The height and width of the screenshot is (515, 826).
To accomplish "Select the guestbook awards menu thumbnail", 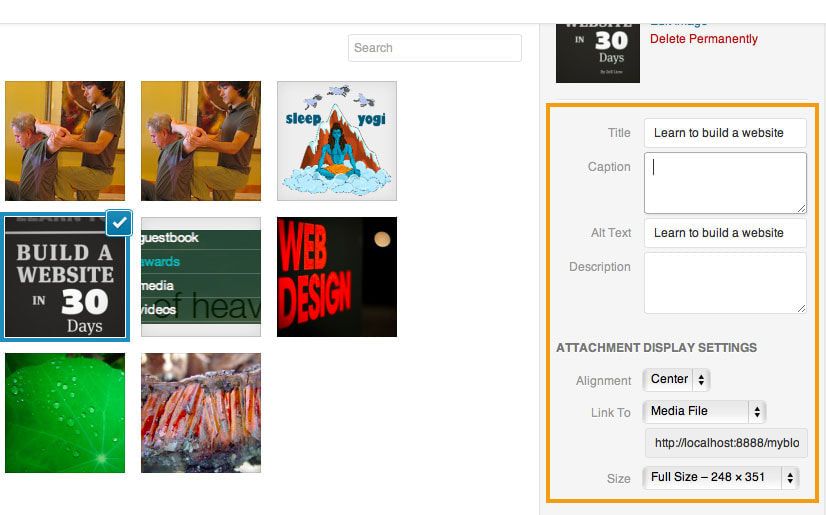I will pyautogui.click(x=201, y=277).
